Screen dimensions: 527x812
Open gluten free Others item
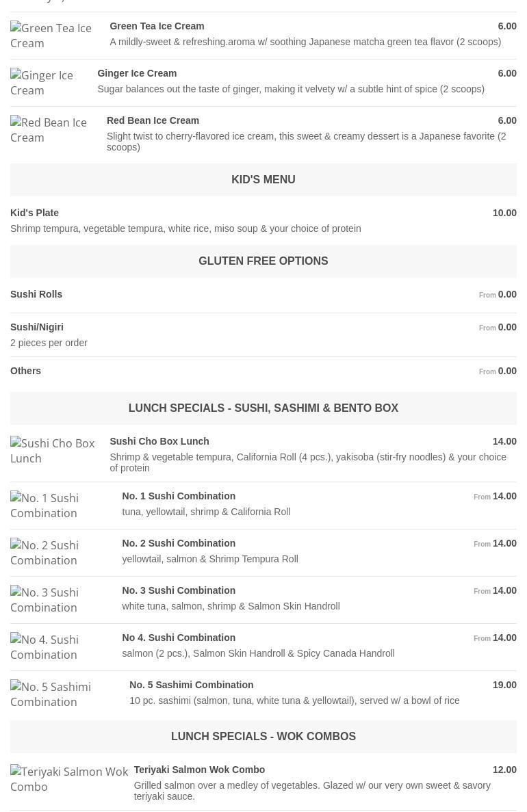pos(26,371)
